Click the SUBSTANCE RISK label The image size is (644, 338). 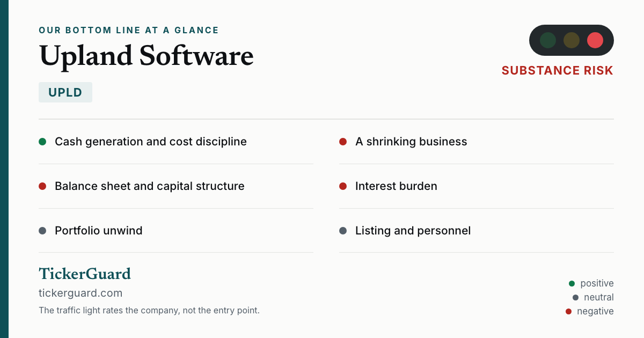(558, 71)
